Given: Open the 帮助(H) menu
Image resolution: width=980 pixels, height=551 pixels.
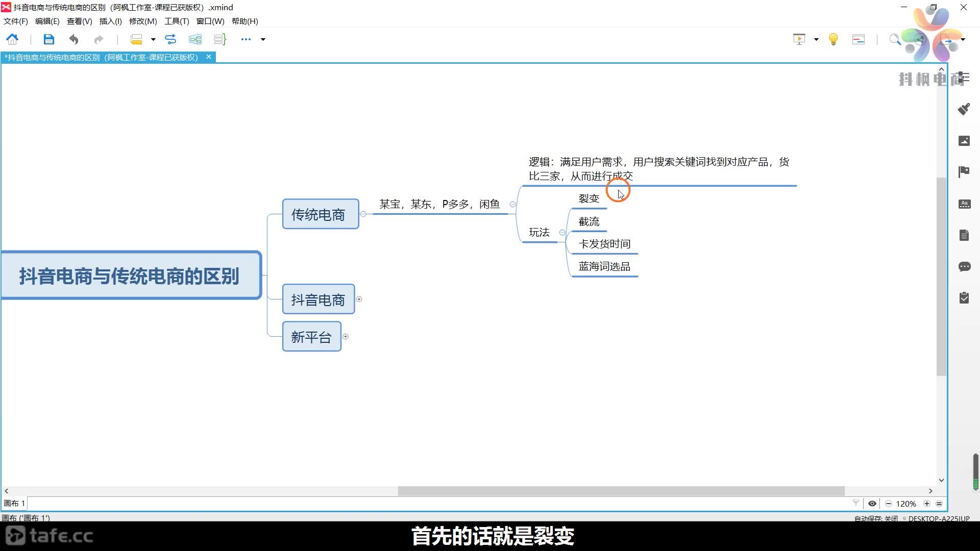Looking at the screenshot, I should [245, 21].
